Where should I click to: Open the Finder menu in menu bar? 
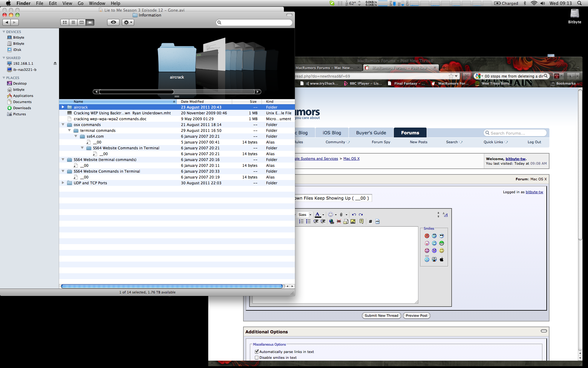(x=23, y=3)
